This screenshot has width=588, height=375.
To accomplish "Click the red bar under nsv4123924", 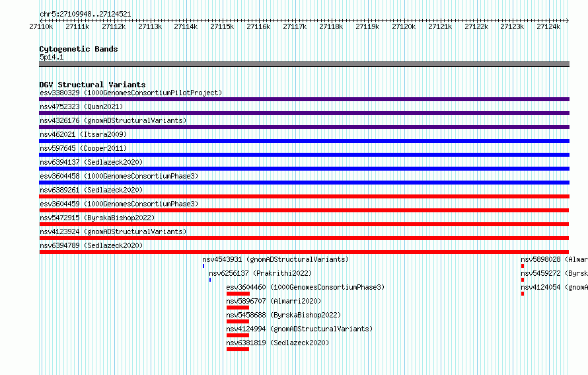I will (304, 238).
